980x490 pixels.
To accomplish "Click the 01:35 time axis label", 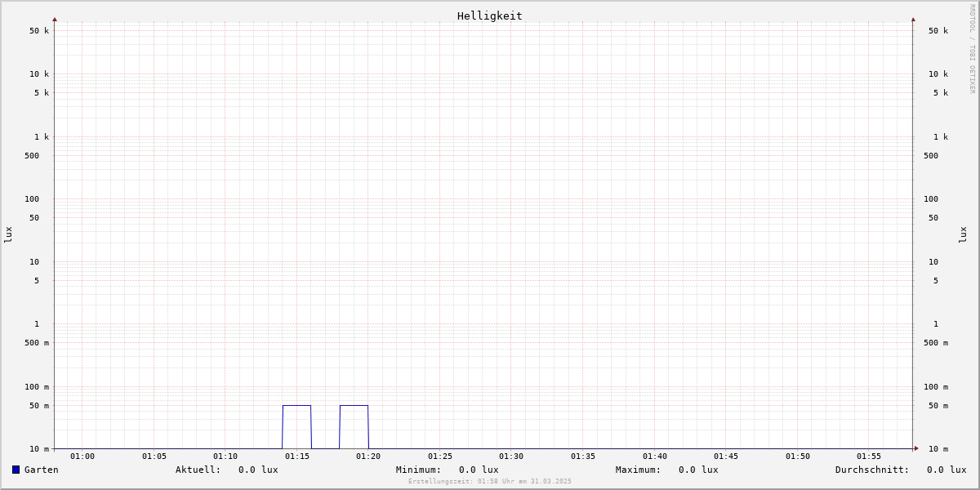I will (x=583, y=457).
